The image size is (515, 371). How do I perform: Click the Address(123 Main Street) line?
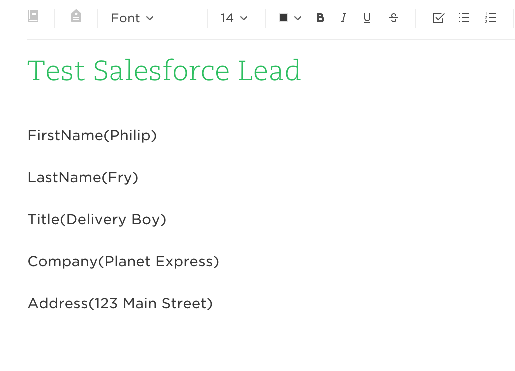(120, 303)
